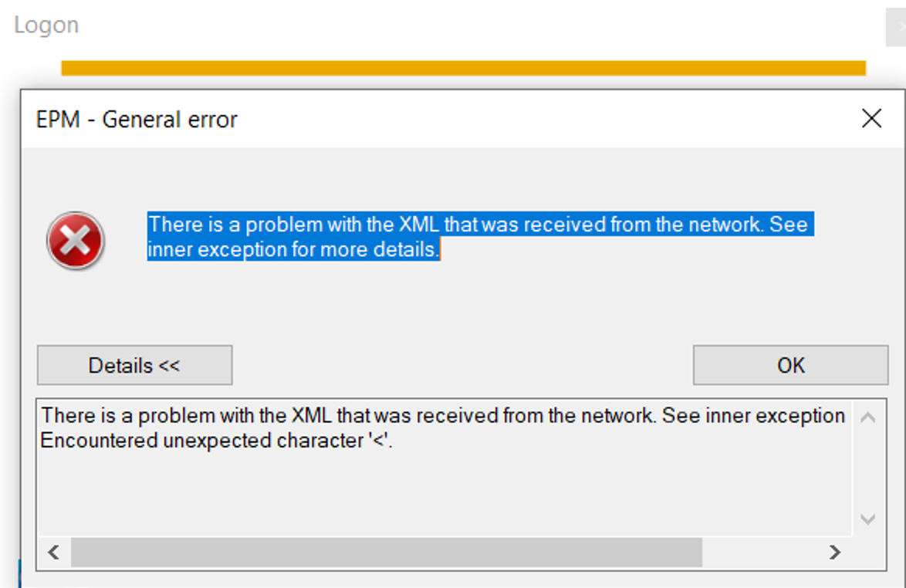906x588 pixels.
Task: Click the down arrow of details scrollbar
Action: pyautogui.click(x=867, y=519)
